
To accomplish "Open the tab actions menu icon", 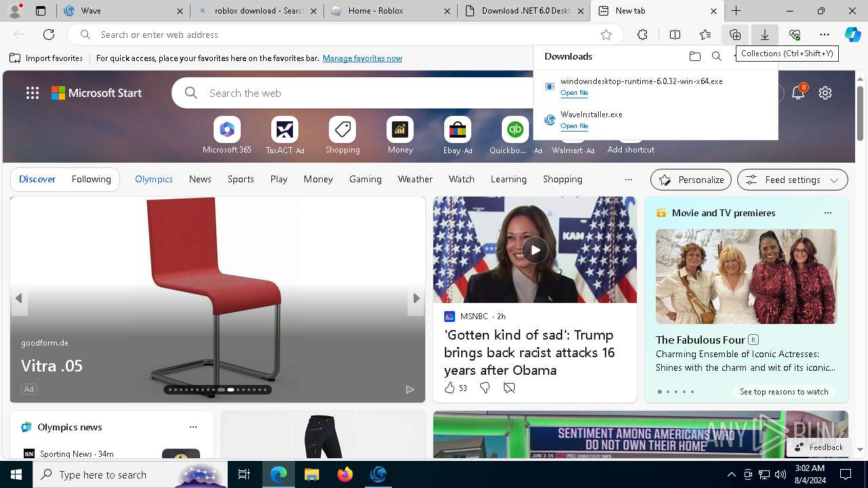I will click(x=41, y=11).
